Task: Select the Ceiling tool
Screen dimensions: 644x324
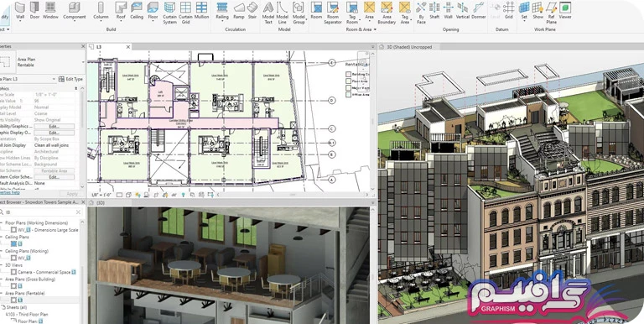Action: [x=137, y=11]
